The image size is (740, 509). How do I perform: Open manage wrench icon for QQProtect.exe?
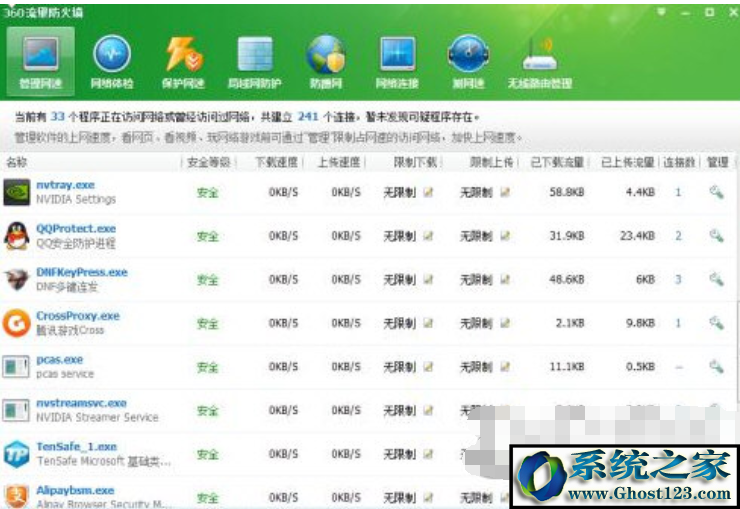(716, 235)
